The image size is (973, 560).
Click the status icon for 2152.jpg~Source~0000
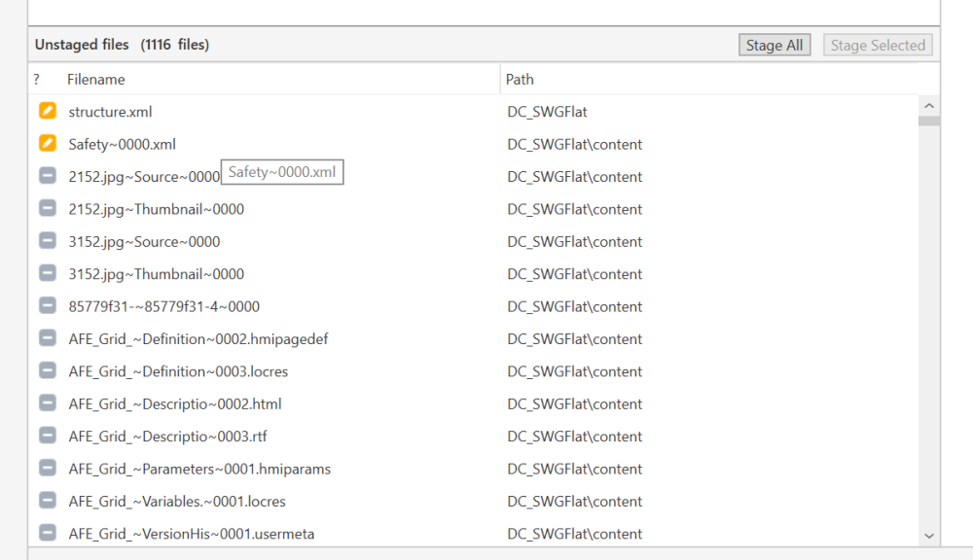pos(48,176)
